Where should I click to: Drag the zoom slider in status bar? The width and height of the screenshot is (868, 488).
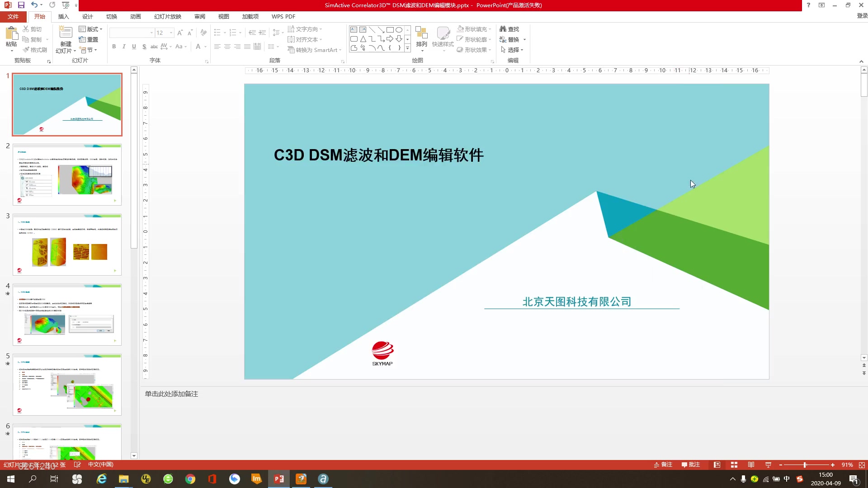pos(804,465)
